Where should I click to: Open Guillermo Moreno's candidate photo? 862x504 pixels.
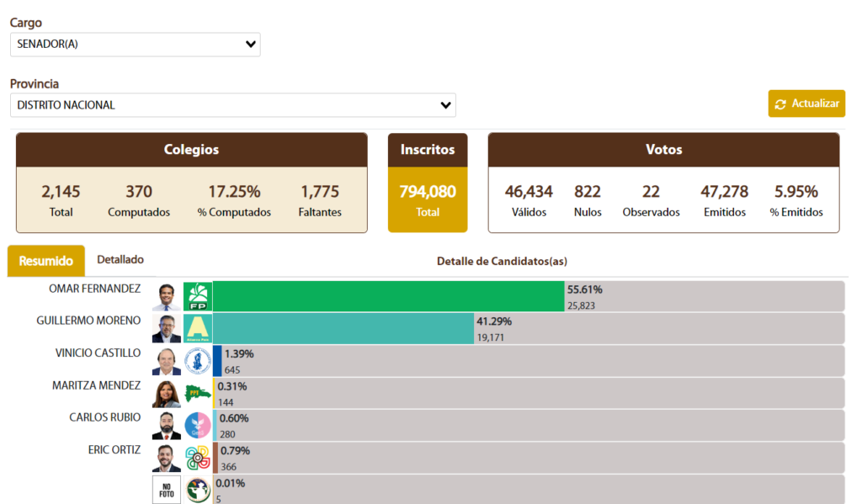(167, 329)
